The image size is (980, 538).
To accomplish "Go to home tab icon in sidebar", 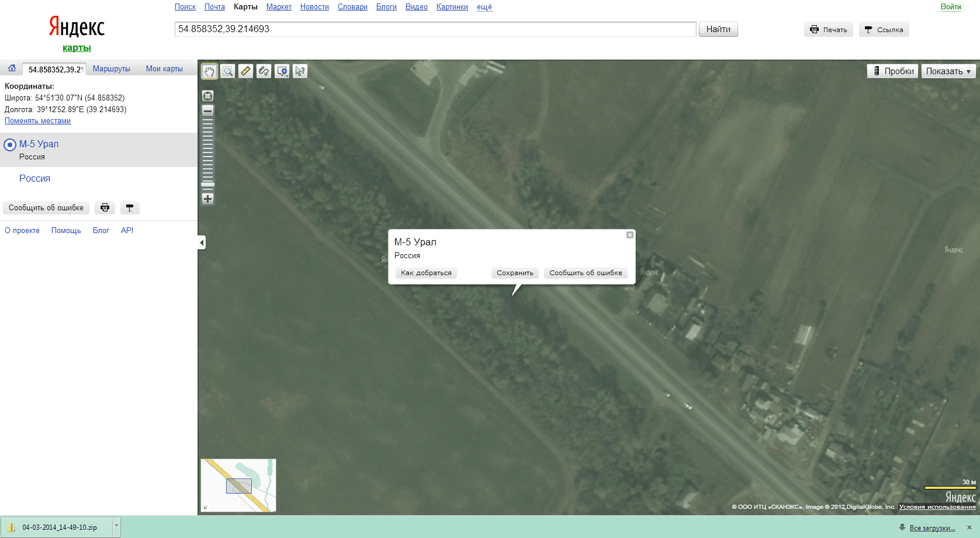I will (12, 68).
